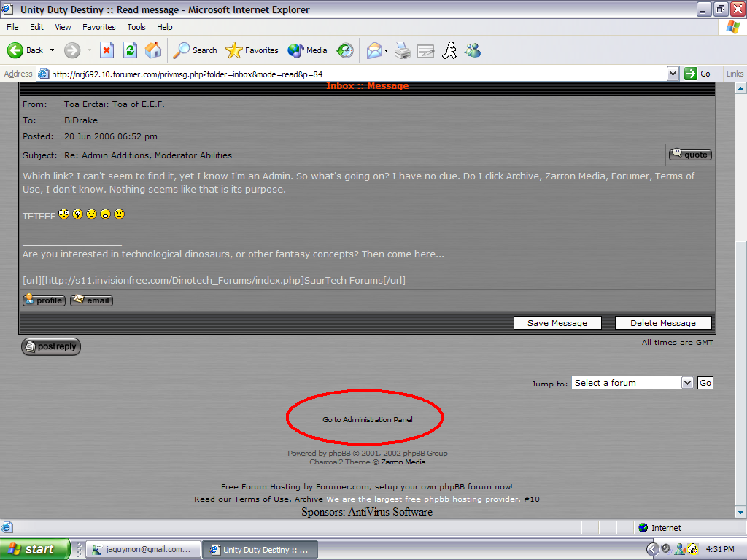Open Search pane in toolbar
Image resolution: width=747 pixels, height=560 pixels.
[x=195, y=50]
